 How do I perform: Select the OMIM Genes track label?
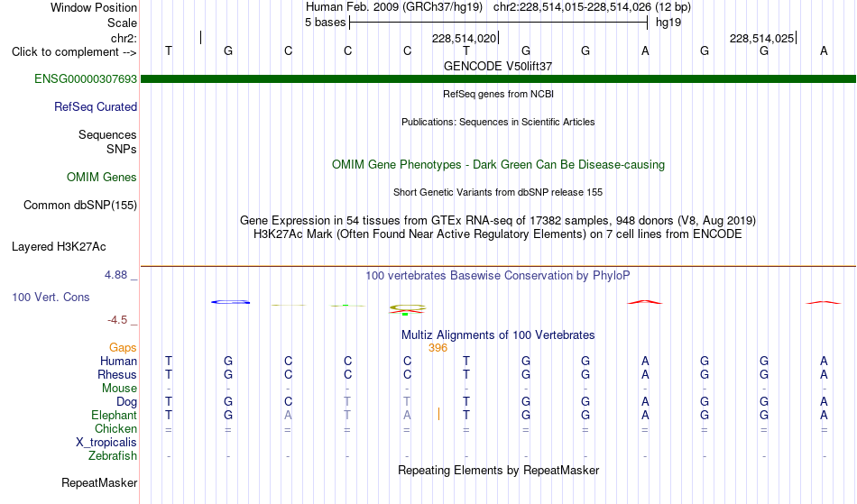tap(101, 177)
